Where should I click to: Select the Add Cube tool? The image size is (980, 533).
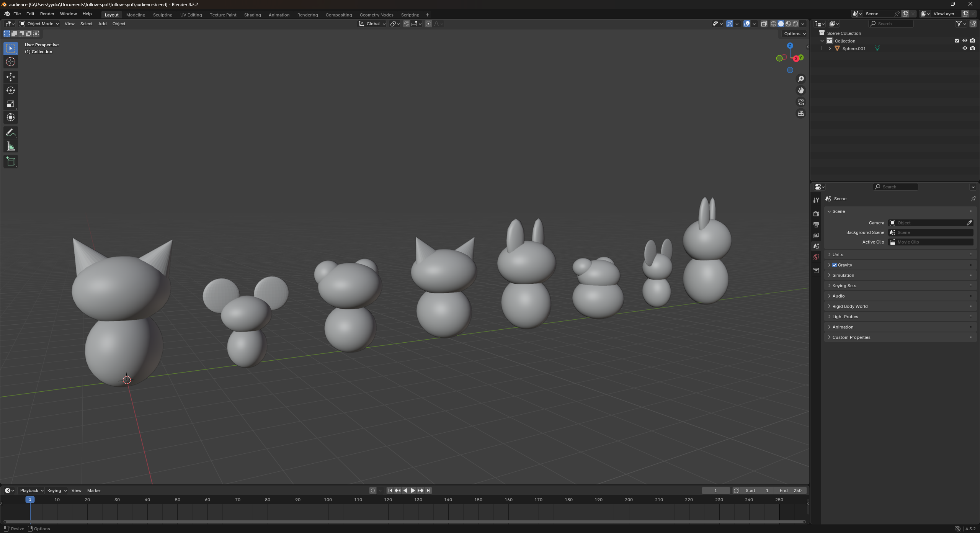point(11,162)
